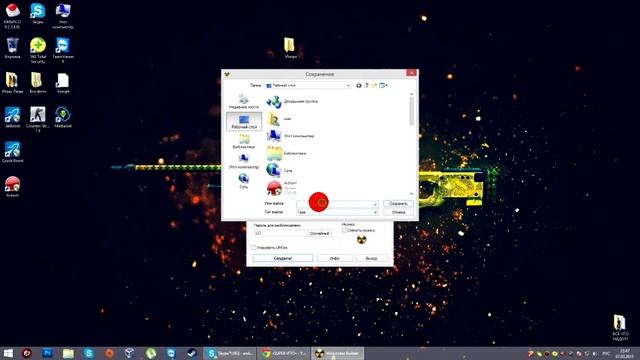
Task: Select the 360 Total Security desktop icon
Action: tap(38, 50)
